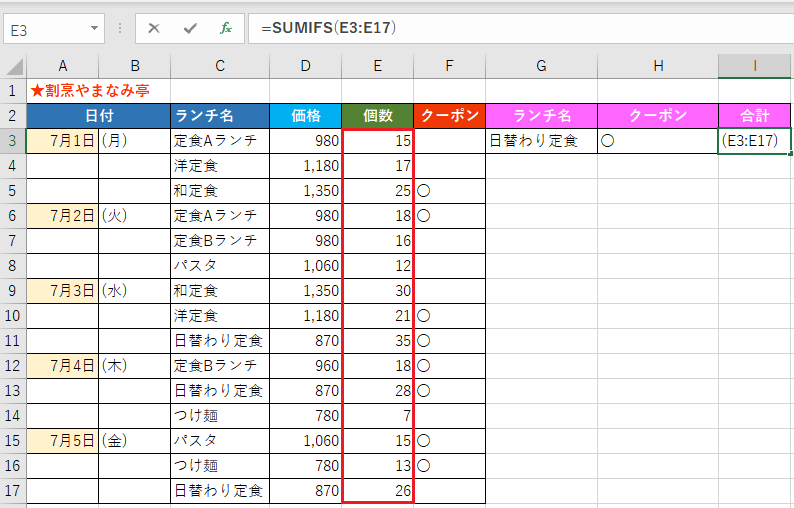Select 洋定食 in row 4
The width and height of the screenshot is (794, 508).
tap(220, 166)
